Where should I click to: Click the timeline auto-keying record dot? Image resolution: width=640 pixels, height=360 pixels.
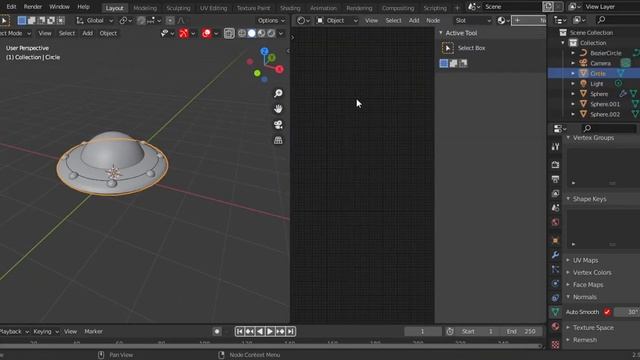click(217, 331)
